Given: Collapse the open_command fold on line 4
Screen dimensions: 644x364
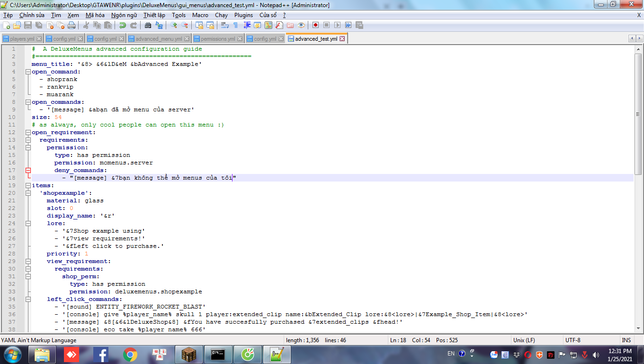Looking at the screenshot, I should 28,72.
